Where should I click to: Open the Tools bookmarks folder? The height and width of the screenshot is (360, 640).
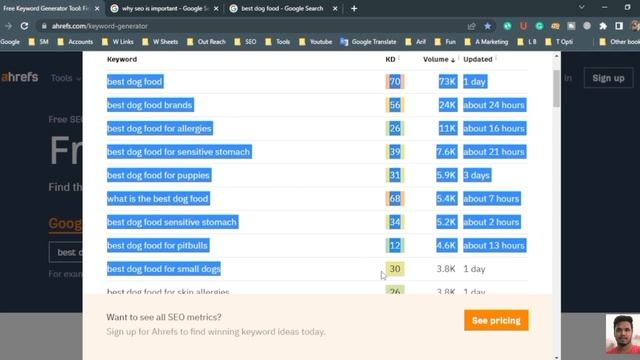pyautogui.click(x=278, y=42)
